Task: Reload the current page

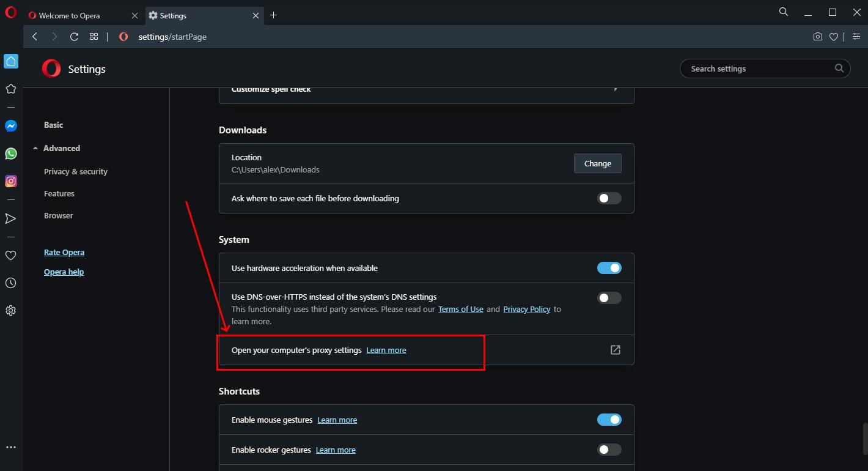Action: pos(74,37)
